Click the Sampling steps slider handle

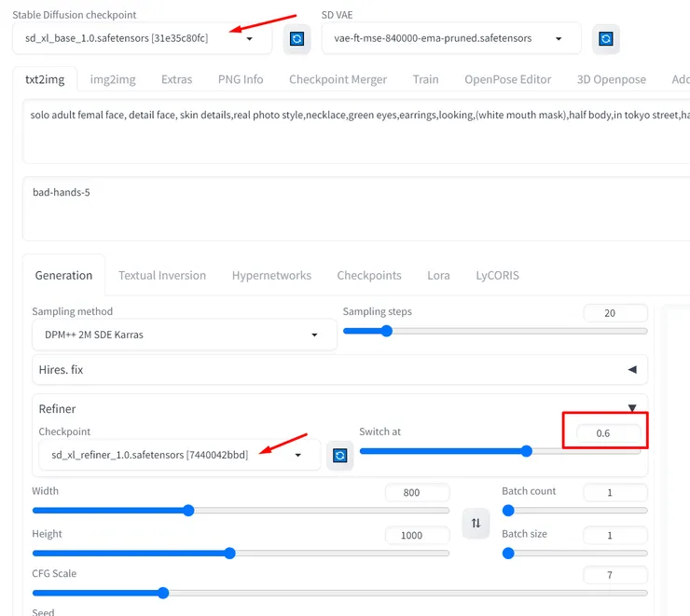pos(387,331)
